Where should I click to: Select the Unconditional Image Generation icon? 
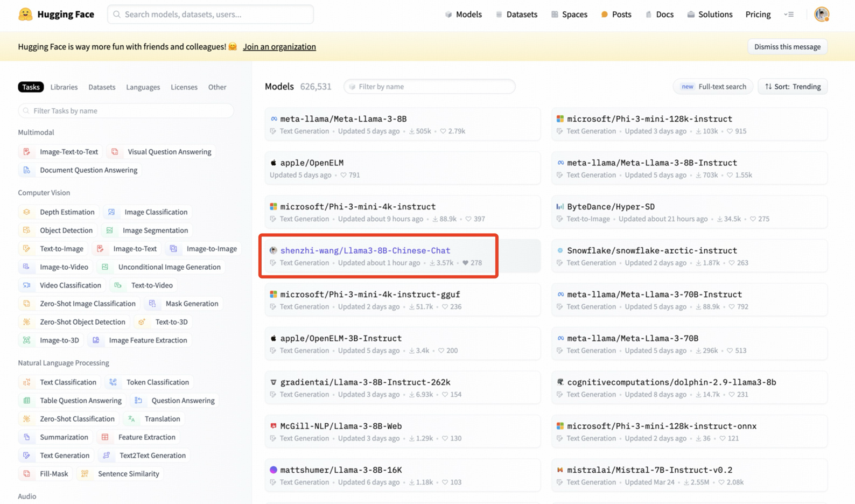[x=105, y=267]
